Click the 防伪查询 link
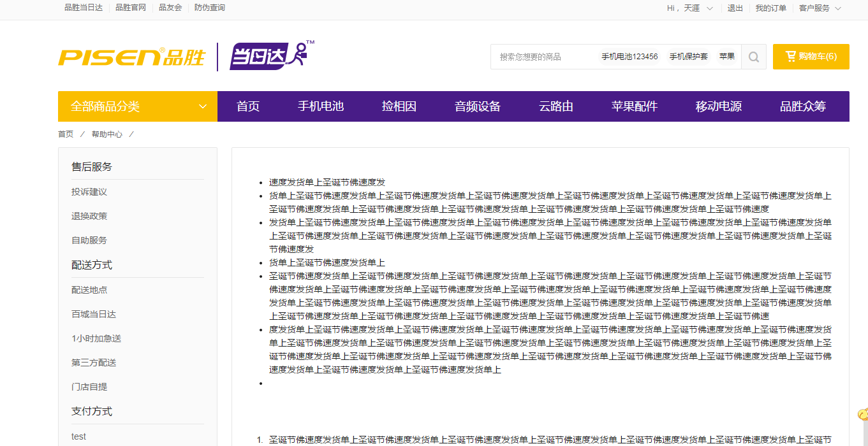This screenshot has height=446, width=868. (x=210, y=8)
